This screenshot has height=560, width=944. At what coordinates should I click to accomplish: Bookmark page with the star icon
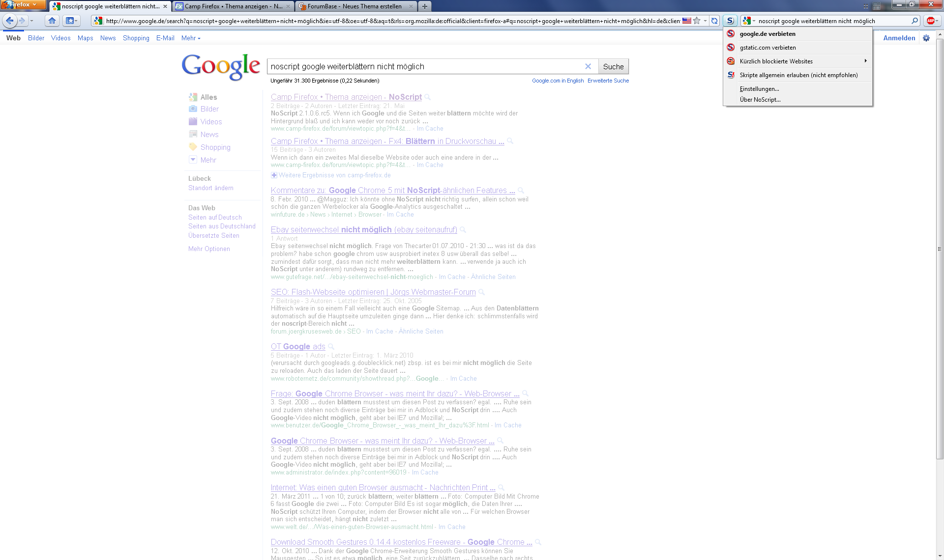(x=697, y=21)
